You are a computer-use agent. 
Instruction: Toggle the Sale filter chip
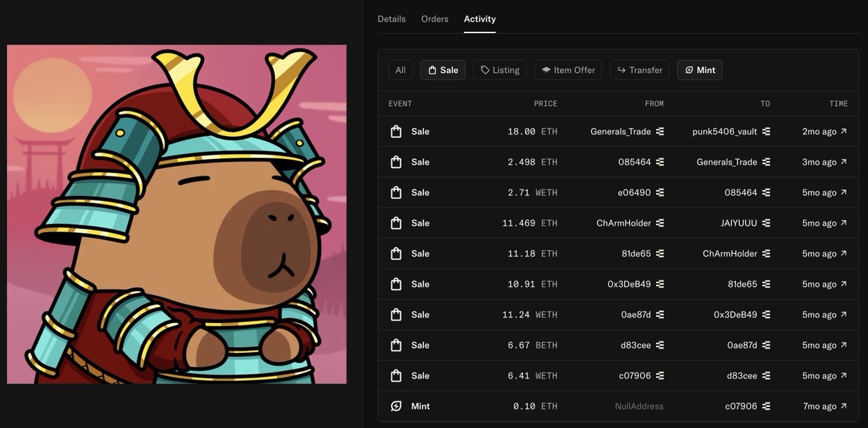pyautogui.click(x=443, y=70)
